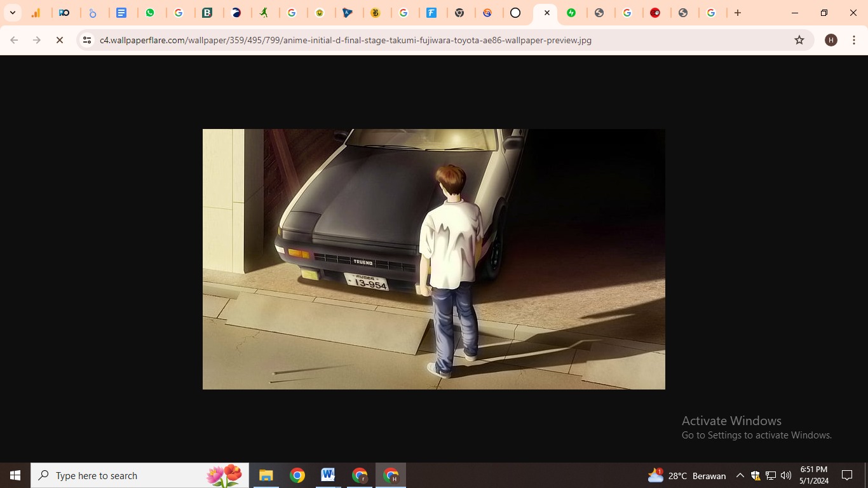The image size is (868, 488).
Task: Open Microsoft Word from the taskbar
Action: pyautogui.click(x=328, y=475)
